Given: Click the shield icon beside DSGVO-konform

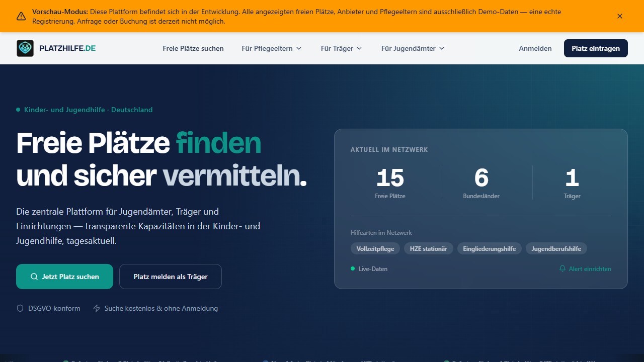Looking at the screenshot, I should [20, 308].
